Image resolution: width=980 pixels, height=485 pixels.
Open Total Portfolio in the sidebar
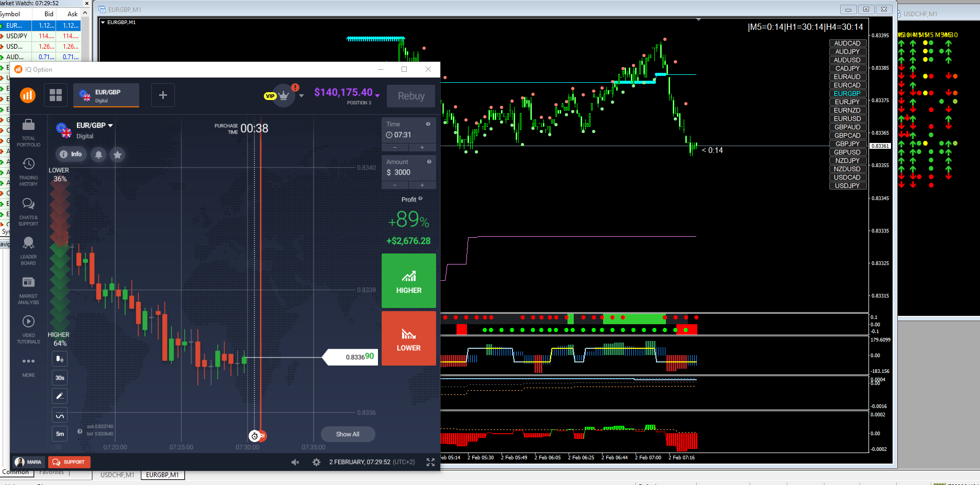[29, 133]
